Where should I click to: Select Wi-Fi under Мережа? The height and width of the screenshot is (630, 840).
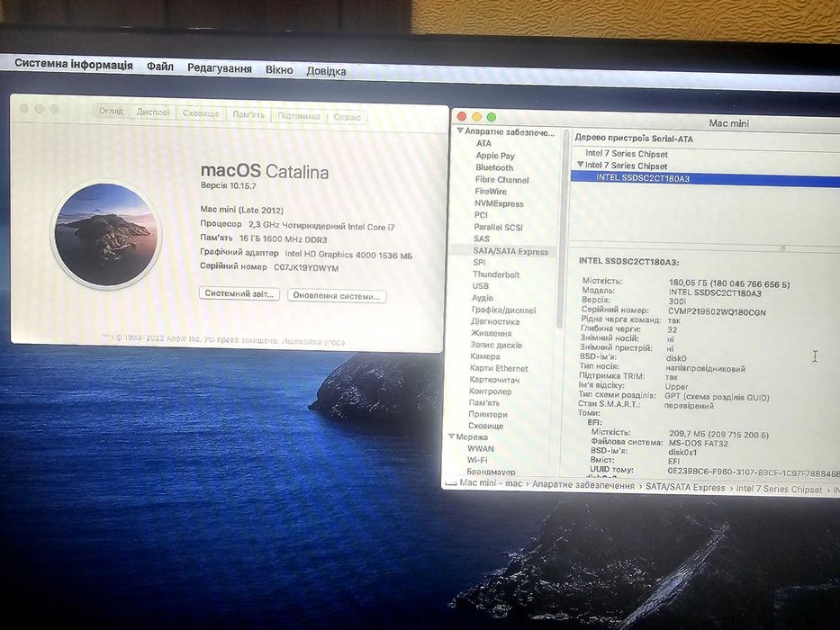(x=477, y=460)
